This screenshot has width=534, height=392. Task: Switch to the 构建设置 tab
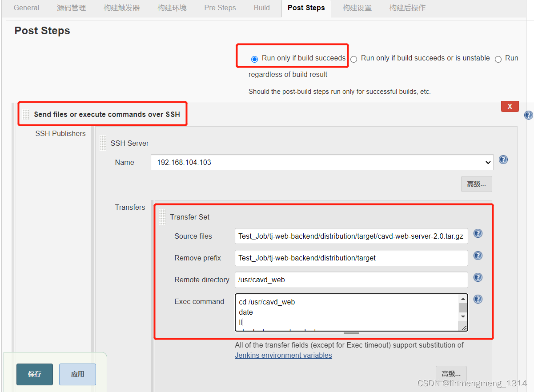pyautogui.click(x=357, y=8)
